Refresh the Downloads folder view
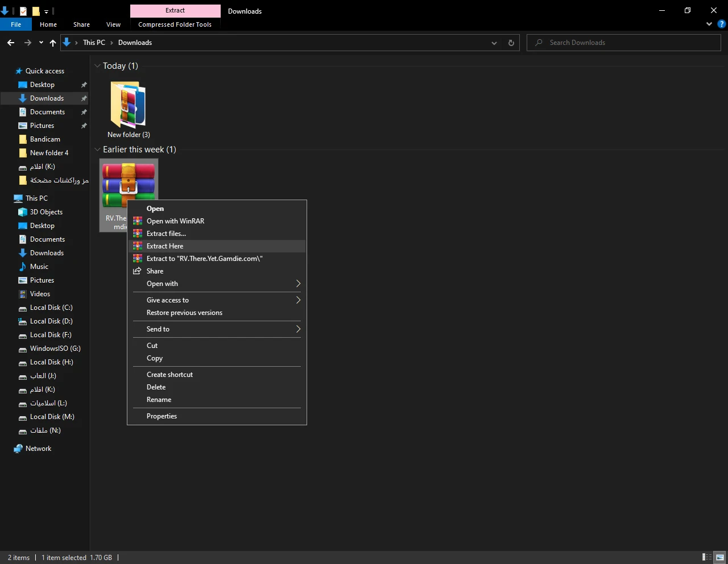Image resolution: width=728 pixels, height=564 pixels. click(x=511, y=43)
